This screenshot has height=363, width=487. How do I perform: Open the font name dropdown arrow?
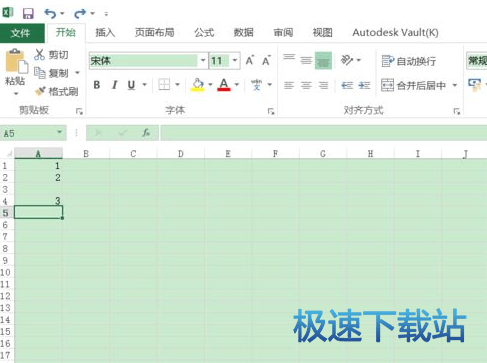(203, 61)
